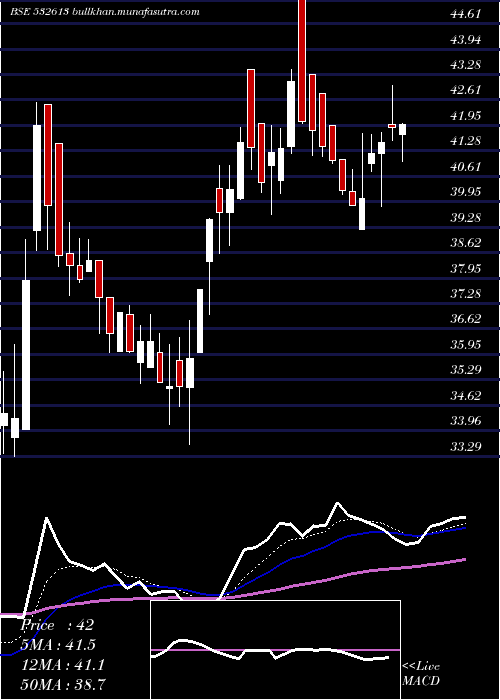Screen dimensions: 500x700
Task: Click the 5MA : 41.5 legend entry
Action: tap(59, 645)
